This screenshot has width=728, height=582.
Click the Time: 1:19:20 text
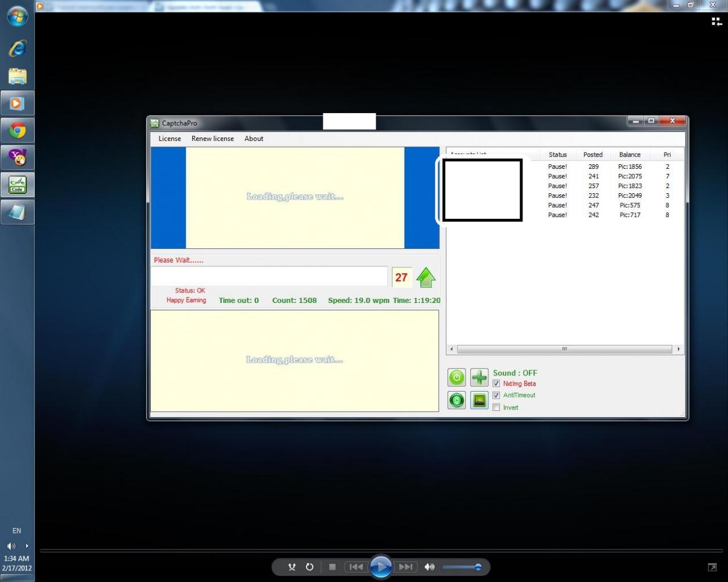[416, 301]
